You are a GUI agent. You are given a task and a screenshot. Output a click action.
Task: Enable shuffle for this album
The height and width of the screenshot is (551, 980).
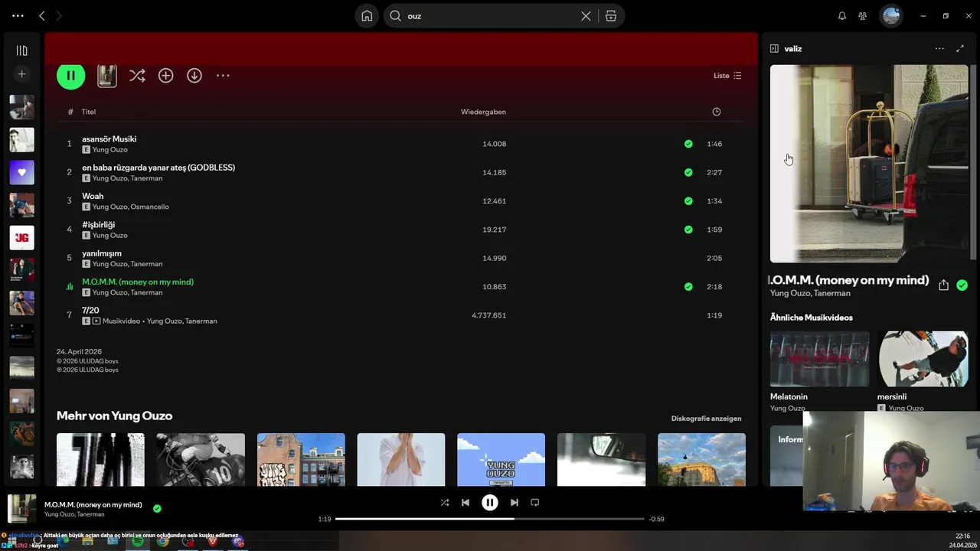point(137,75)
